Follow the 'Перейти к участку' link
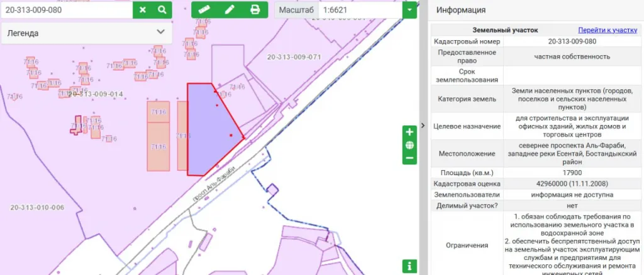Image resolution: width=644 pixels, height=275 pixels. [x=608, y=30]
